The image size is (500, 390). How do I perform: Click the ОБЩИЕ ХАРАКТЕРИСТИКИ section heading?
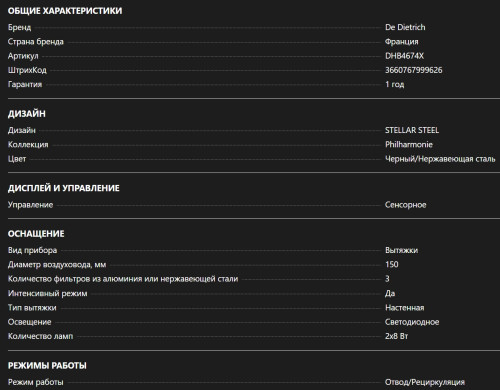[x=65, y=11]
